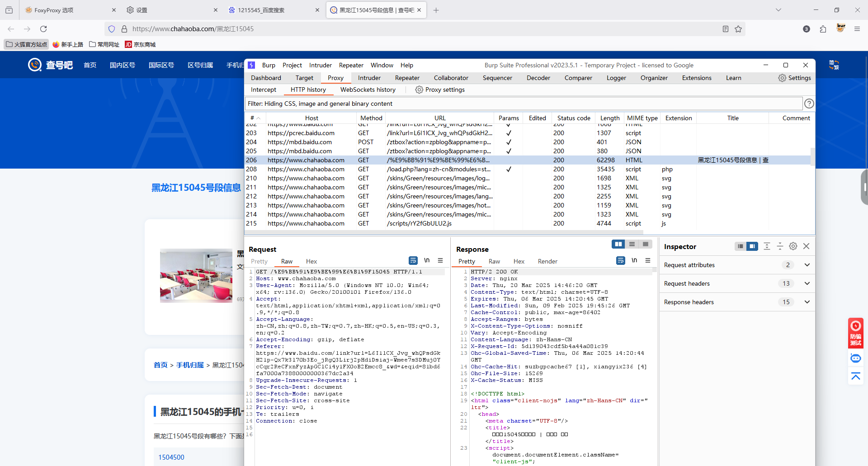This screenshot has width=868, height=466.
Task: Expand all Inspector sections
Action: tap(767, 246)
